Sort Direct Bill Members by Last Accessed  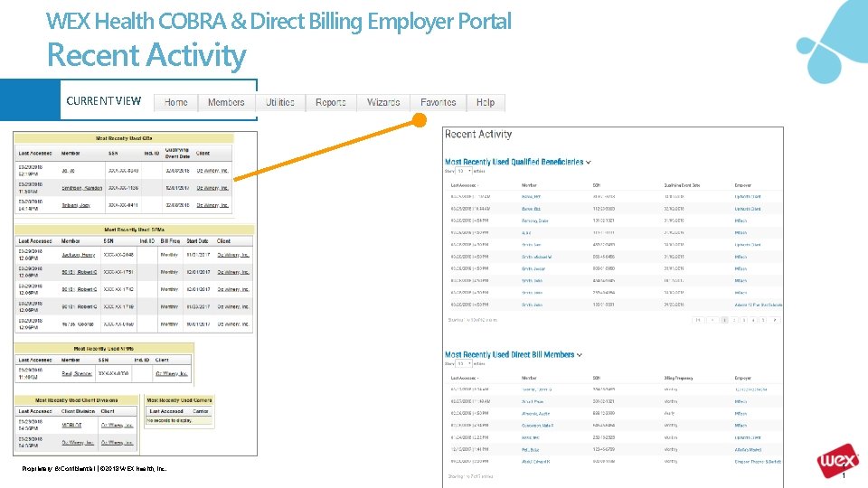465,378
